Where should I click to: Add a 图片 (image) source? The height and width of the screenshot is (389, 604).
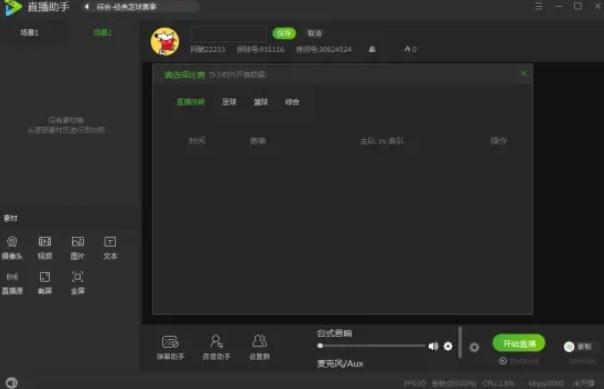(x=77, y=248)
